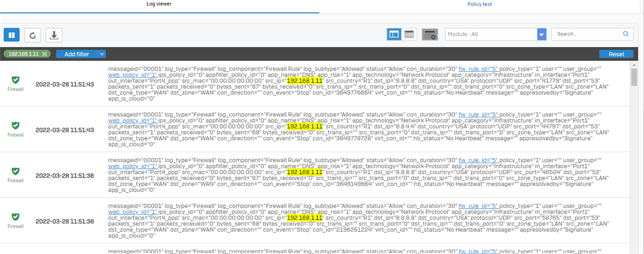Click timestamp 11:51:38 of src_port 58765 row

64,221
